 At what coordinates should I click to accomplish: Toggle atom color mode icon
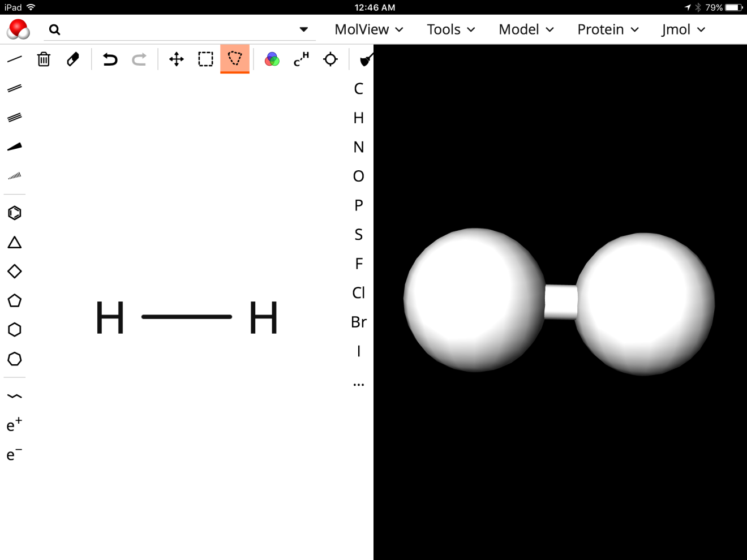[272, 59]
